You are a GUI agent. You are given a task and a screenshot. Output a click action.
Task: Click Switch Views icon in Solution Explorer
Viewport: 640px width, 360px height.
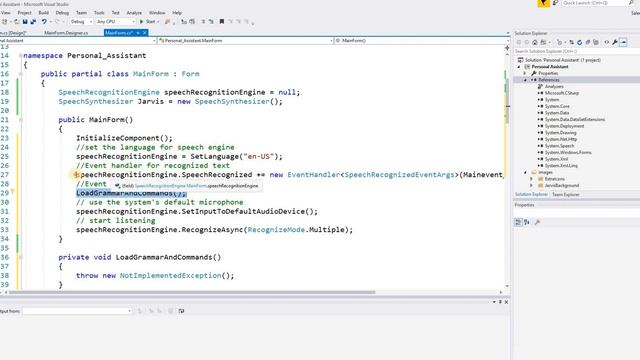[544, 42]
